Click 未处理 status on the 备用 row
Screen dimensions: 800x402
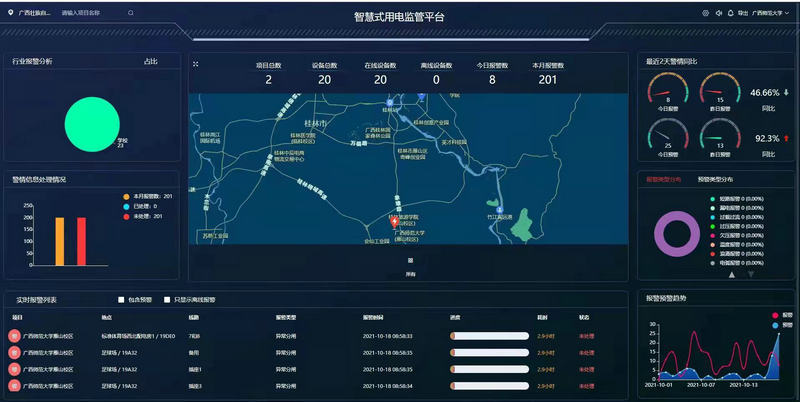tap(586, 353)
